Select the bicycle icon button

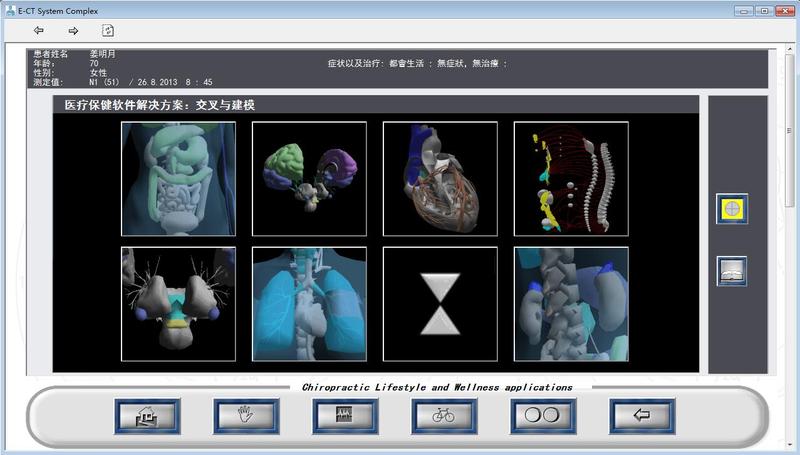[x=444, y=415]
